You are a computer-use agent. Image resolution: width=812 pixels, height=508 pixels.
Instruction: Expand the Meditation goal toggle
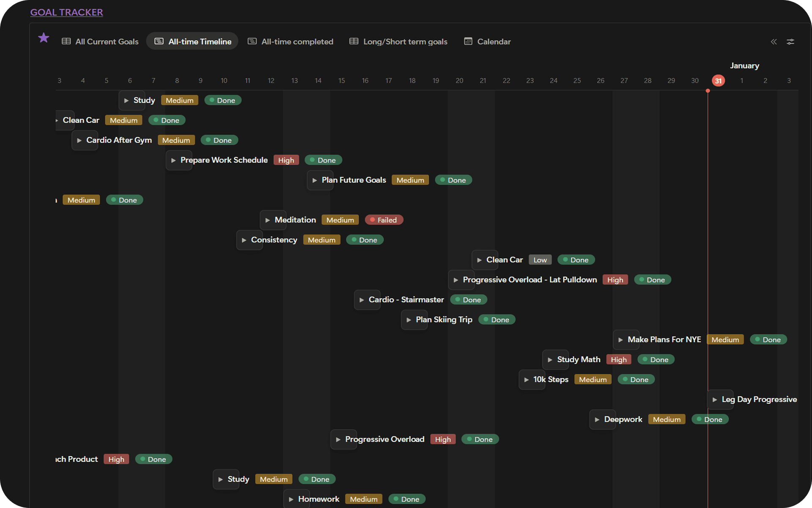click(x=267, y=220)
